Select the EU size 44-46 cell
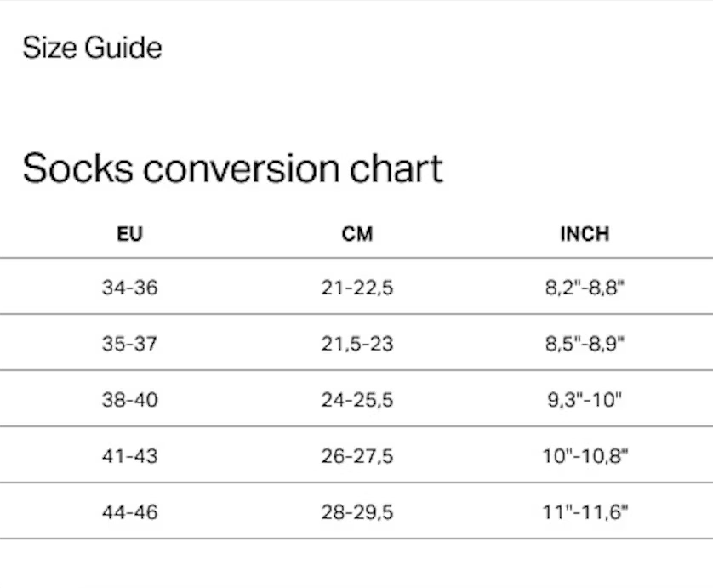Viewport: 713px width, 588px height. [130, 512]
